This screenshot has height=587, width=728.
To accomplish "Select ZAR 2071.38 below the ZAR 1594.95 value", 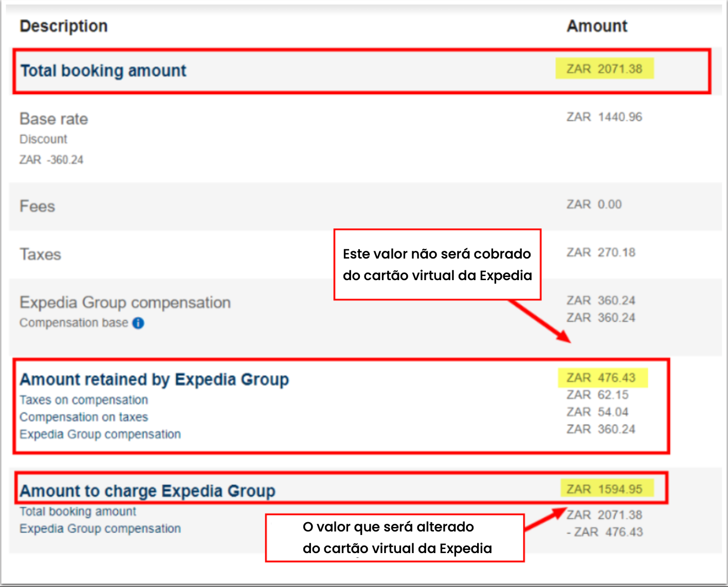I will [x=604, y=515].
